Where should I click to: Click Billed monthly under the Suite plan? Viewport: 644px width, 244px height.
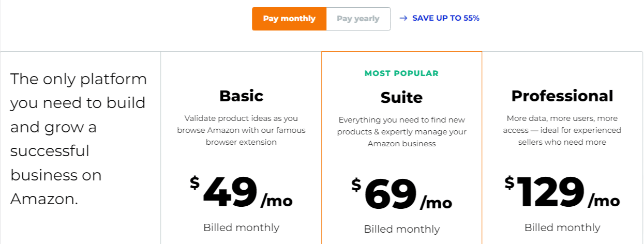tap(401, 229)
